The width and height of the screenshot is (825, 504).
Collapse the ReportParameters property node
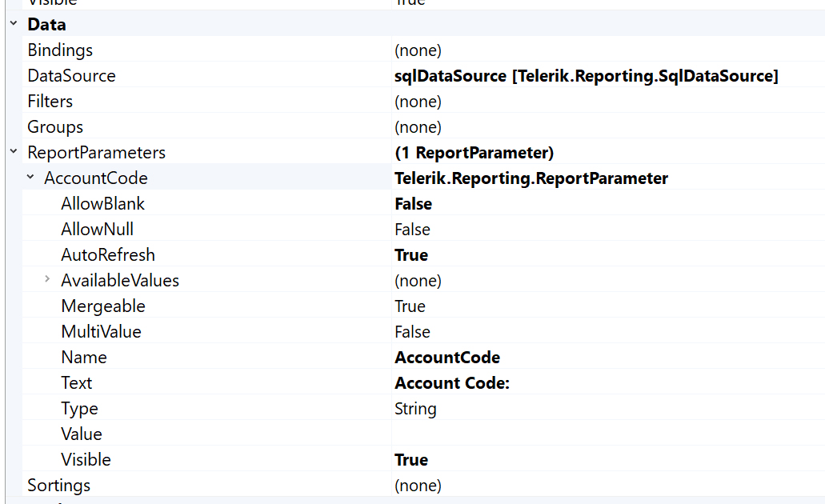click(13, 152)
